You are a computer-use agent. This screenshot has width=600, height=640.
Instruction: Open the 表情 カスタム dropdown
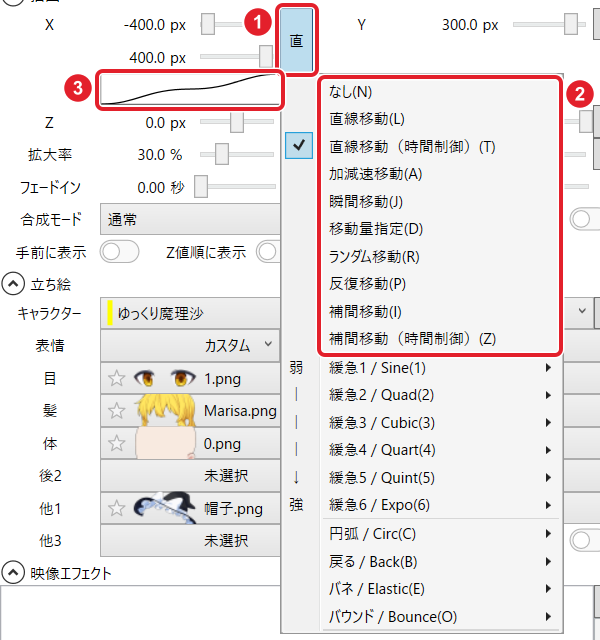tap(190, 346)
